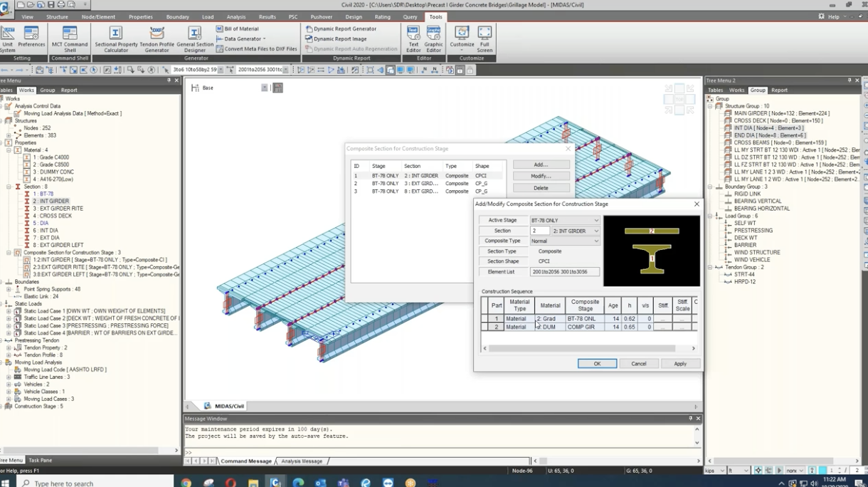Launch the General Section Designer

(x=194, y=39)
